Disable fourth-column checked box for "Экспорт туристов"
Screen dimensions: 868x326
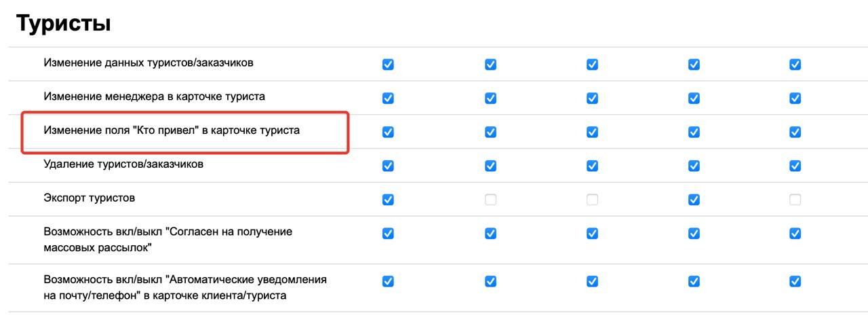[x=694, y=200]
